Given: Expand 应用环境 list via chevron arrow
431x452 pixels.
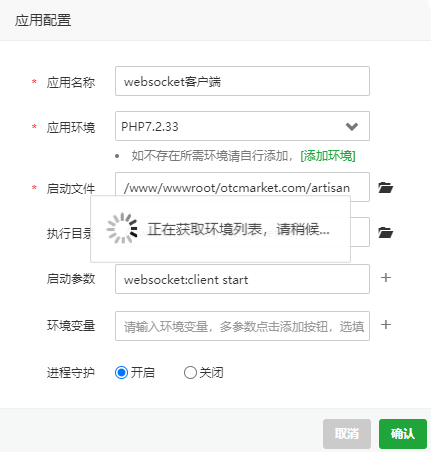Looking at the screenshot, I should click(x=352, y=126).
